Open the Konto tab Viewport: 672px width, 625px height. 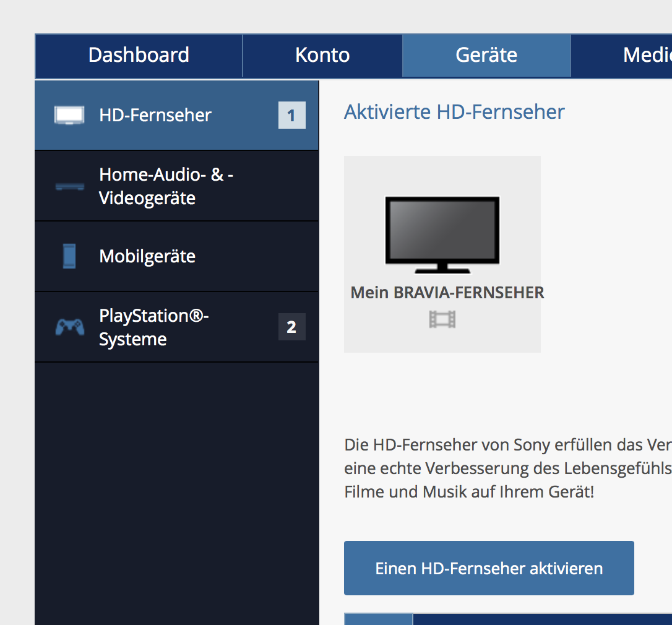[322, 55]
